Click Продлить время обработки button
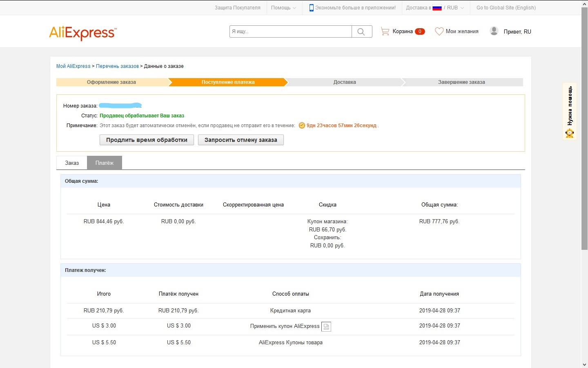 [x=147, y=140]
